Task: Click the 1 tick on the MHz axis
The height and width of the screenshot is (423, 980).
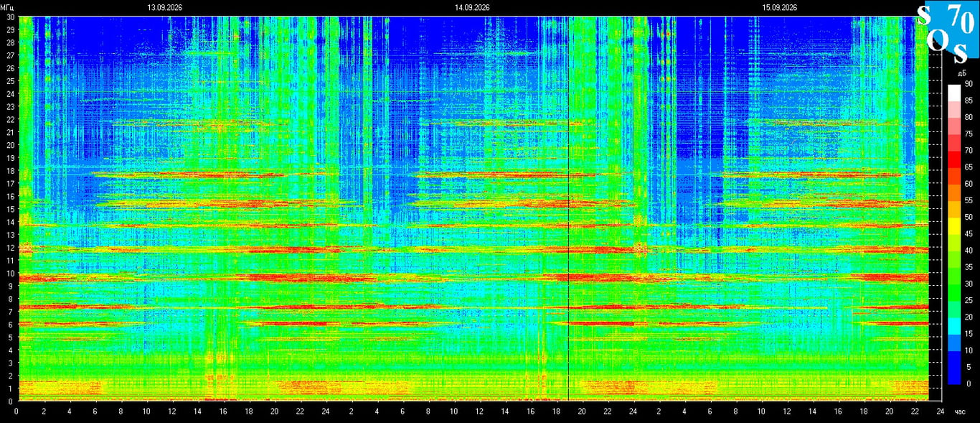Action: coord(11,389)
